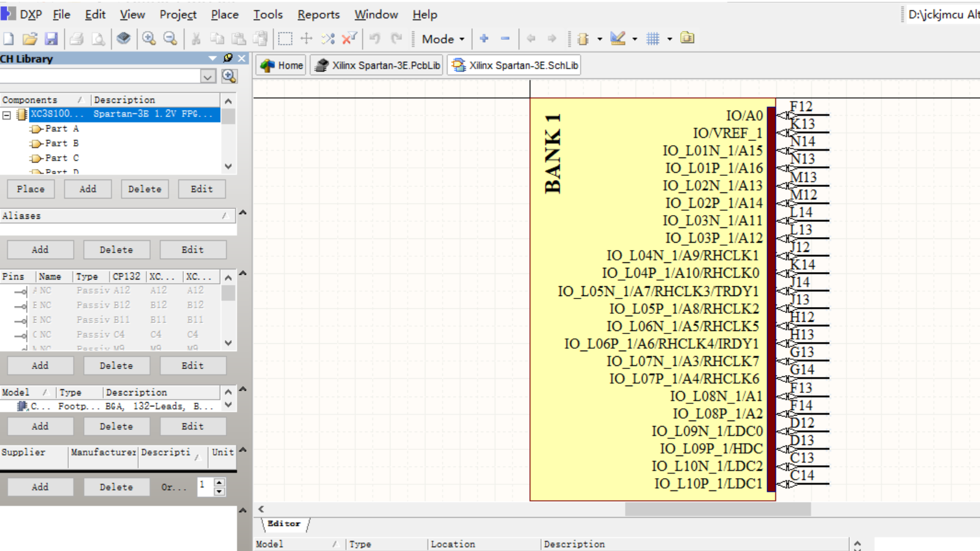Collapse the XC3S100 component tree node
The width and height of the screenshot is (980, 551).
click(7, 115)
